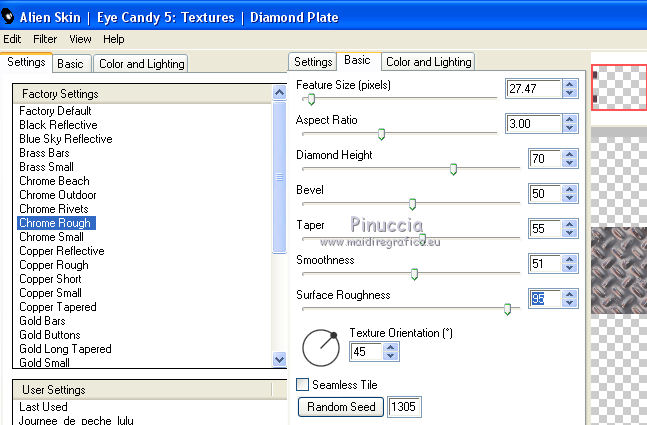
Task: Decrease Surface Roughness with down arrow
Action: coord(570,303)
